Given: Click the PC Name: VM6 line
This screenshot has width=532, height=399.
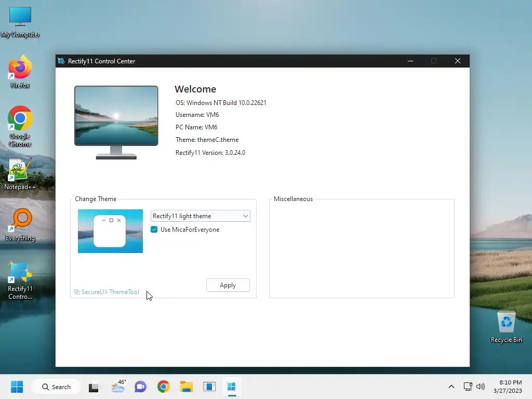Looking at the screenshot, I should (196, 127).
